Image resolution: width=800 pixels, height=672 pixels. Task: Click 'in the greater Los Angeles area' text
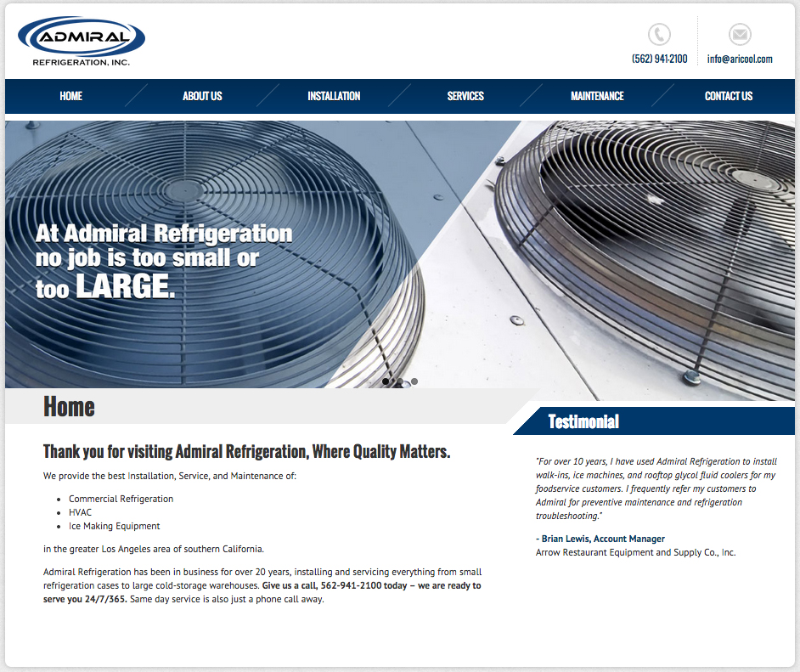click(x=154, y=549)
